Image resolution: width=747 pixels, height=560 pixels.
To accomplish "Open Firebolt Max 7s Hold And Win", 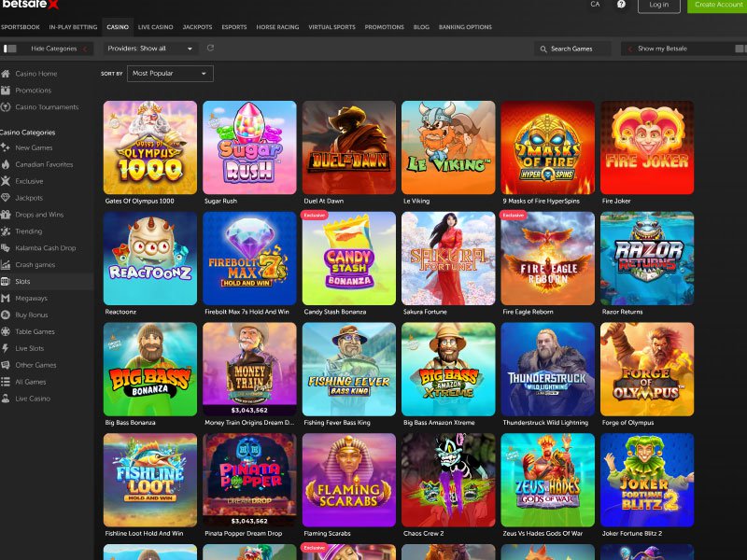I will click(249, 259).
